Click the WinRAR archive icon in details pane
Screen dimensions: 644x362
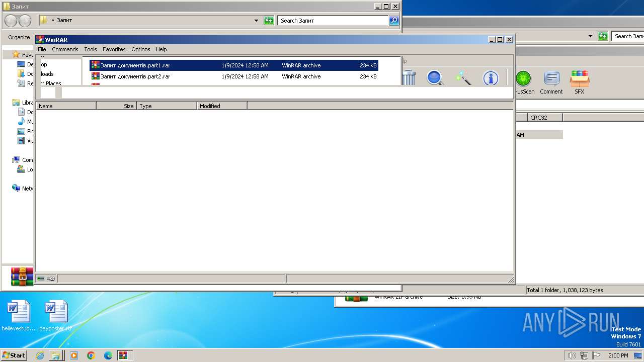point(22,276)
